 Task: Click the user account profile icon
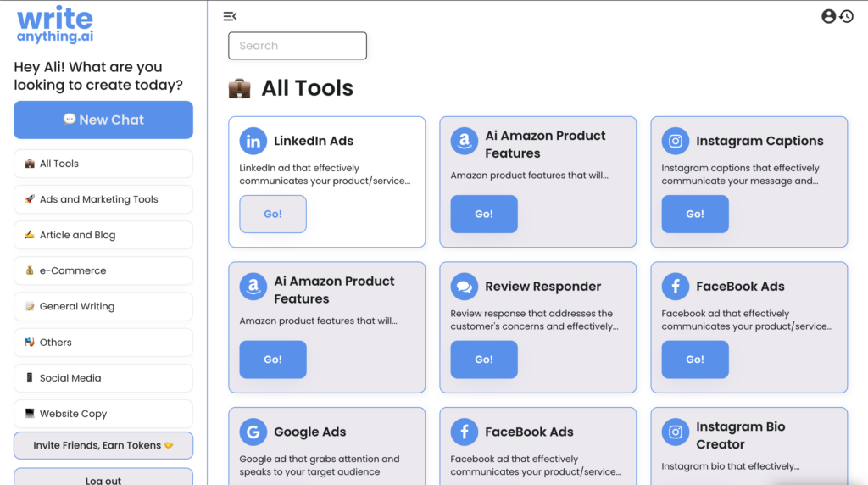pos(828,16)
